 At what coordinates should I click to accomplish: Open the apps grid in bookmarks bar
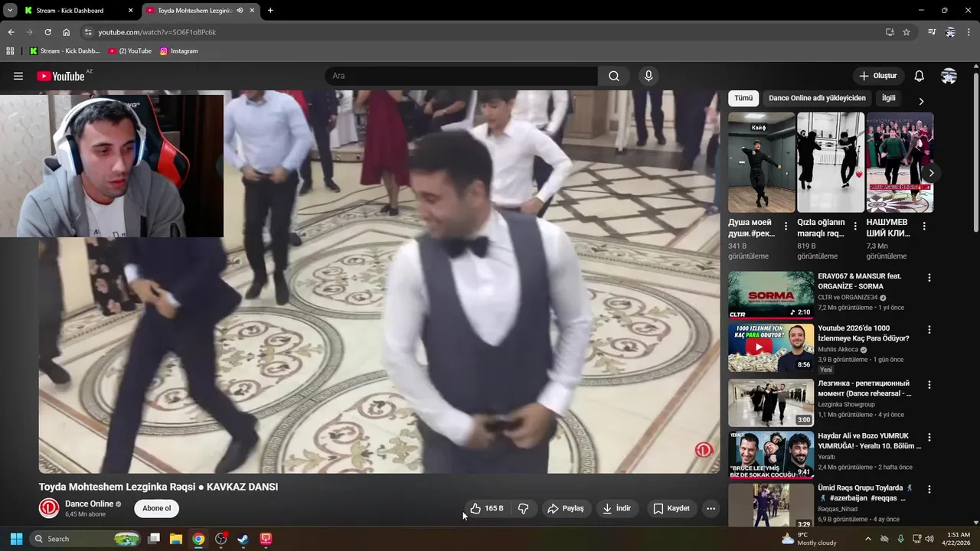coord(10,51)
